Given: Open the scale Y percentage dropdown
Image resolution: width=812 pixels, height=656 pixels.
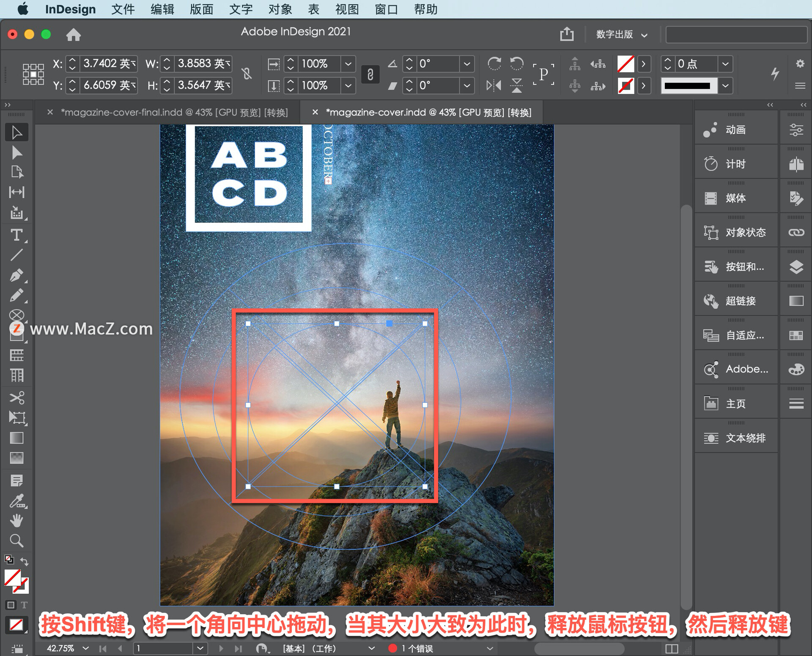Looking at the screenshot, I should pyautogui.click(x=348, y=86).
